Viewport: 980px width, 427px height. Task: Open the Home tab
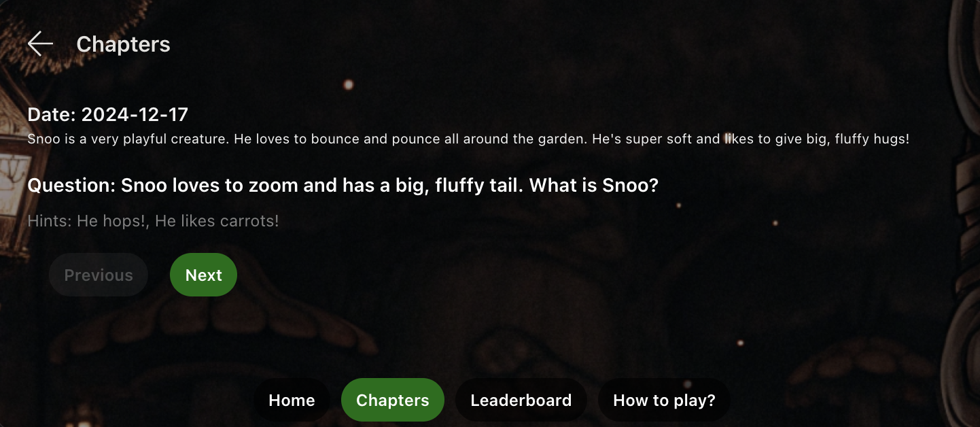pyautogui.click(x=292, y=400)
